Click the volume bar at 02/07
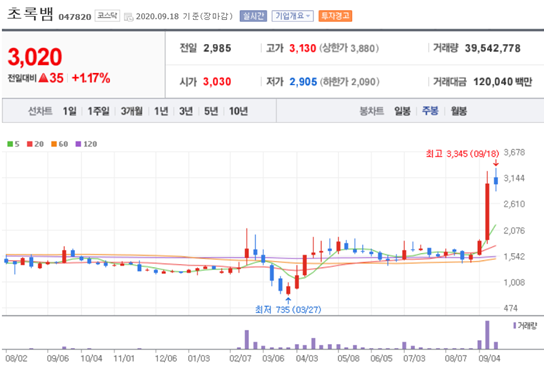The width and height of the screenshot is (544, 375). pyautogui.click(x=247, y=340)
